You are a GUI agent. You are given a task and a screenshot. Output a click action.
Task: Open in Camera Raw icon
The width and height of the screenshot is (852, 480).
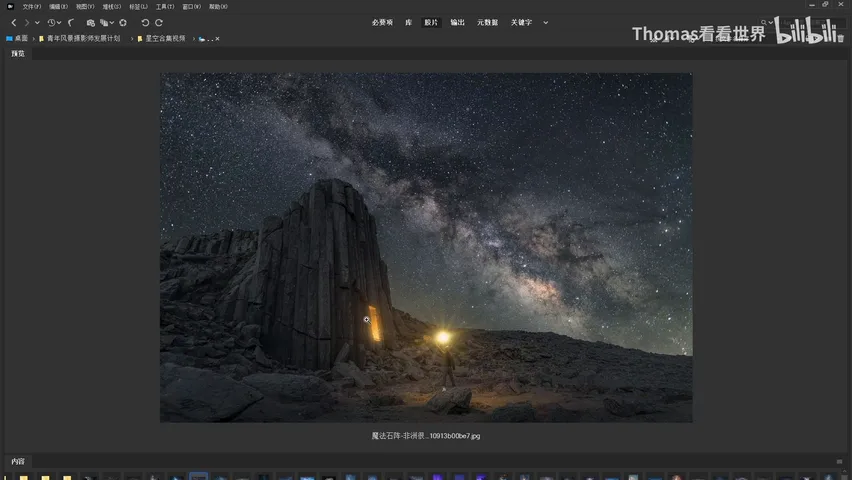123,23
